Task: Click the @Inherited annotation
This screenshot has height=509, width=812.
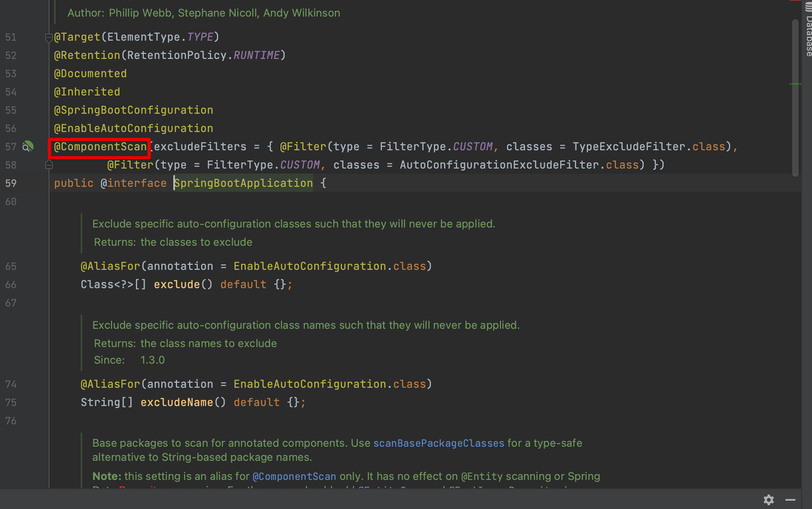Action: (x=87, y=92)
